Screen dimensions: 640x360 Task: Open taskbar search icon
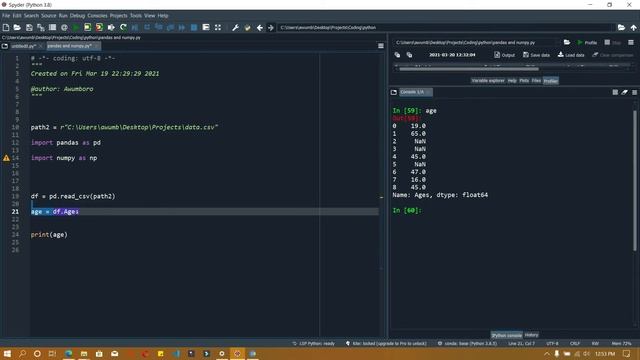point(22,353)
